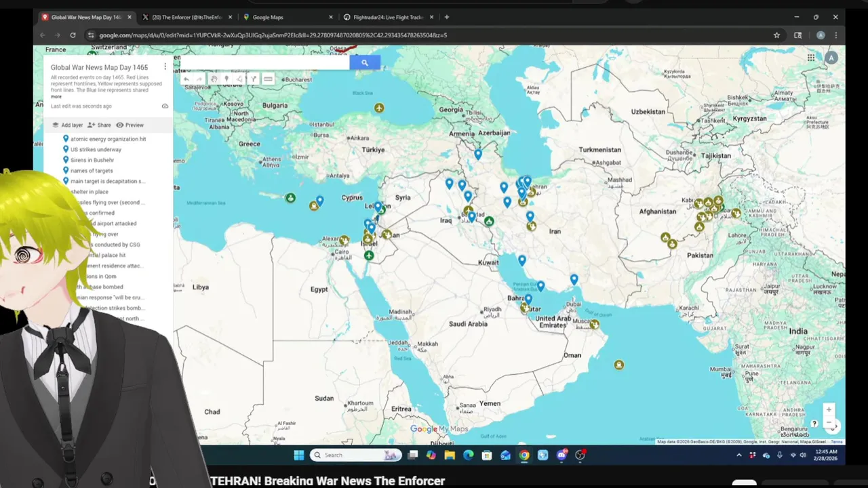Click the Share button
Viewport: 868px width, 488px height.
pos(99,125)
